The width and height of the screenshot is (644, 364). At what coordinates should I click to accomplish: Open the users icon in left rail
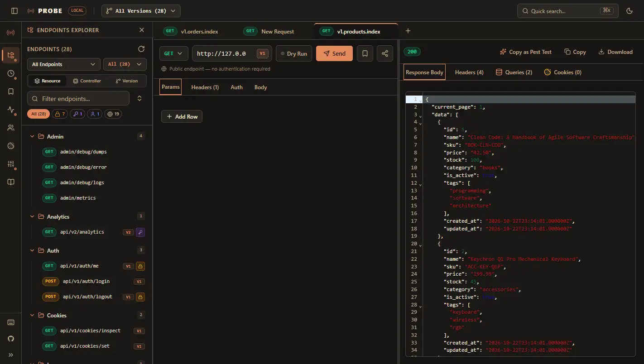click(x=11, y=128)
